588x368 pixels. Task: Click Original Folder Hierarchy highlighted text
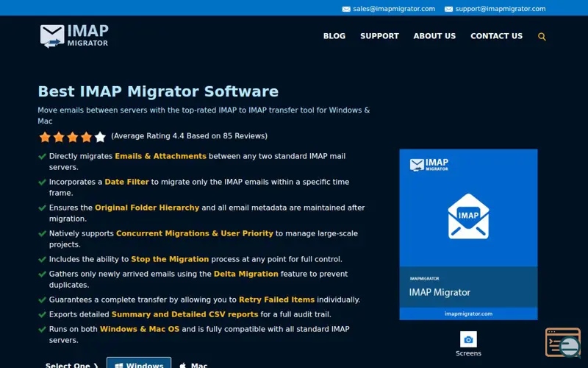coord(147,208)
